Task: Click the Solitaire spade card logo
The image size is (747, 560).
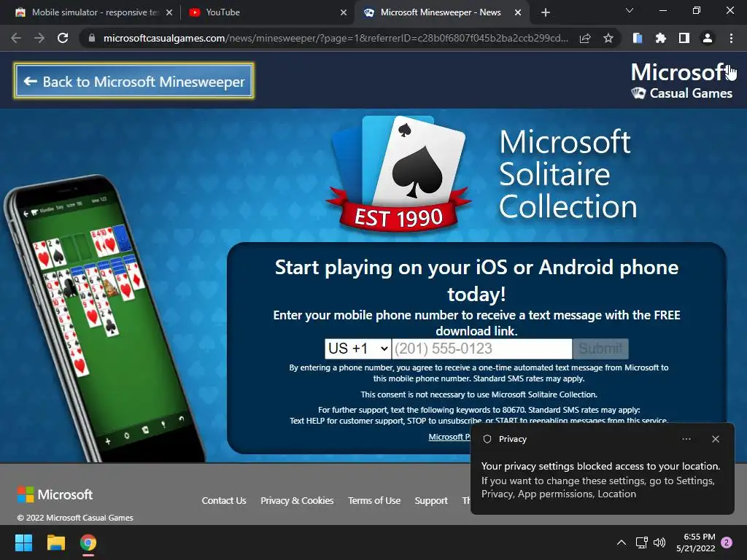Action: (399, 174)
